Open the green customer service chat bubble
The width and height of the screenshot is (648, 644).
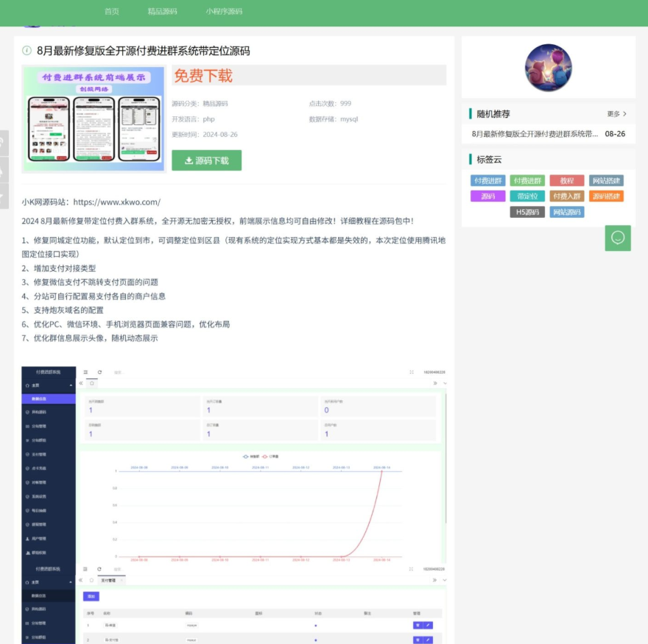point(617,238)
